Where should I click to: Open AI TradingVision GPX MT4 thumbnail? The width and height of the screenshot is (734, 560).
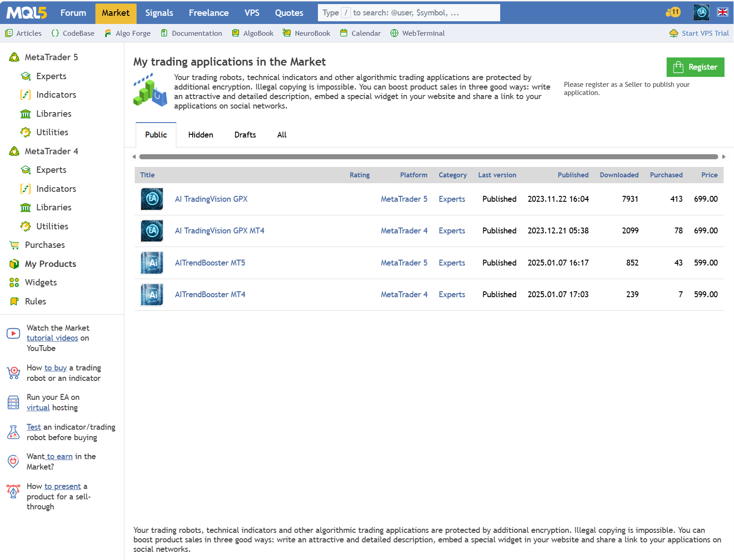pyautogui.click(x=152, y=231)
